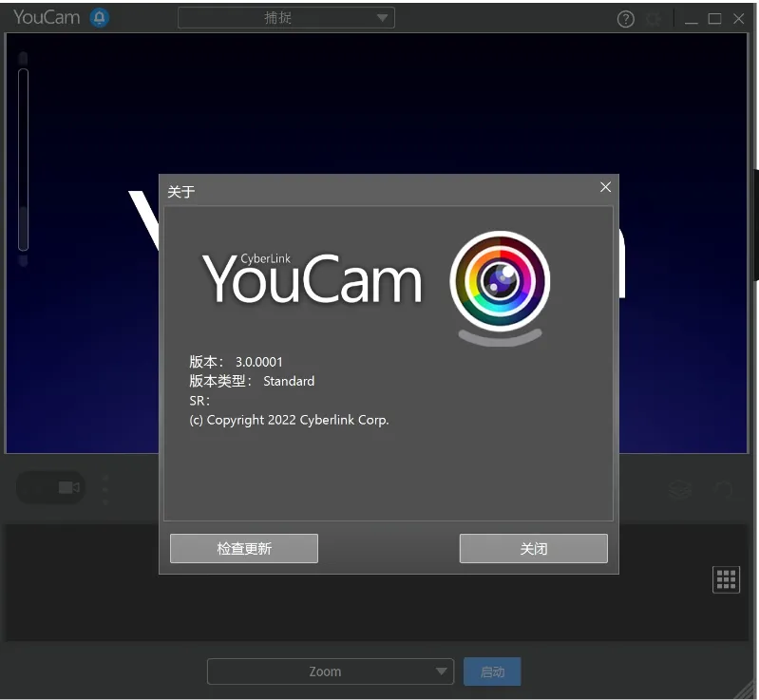The image size is (759, 700).
Task: Click the version number 3.0.0001
Action: (258, 362)
